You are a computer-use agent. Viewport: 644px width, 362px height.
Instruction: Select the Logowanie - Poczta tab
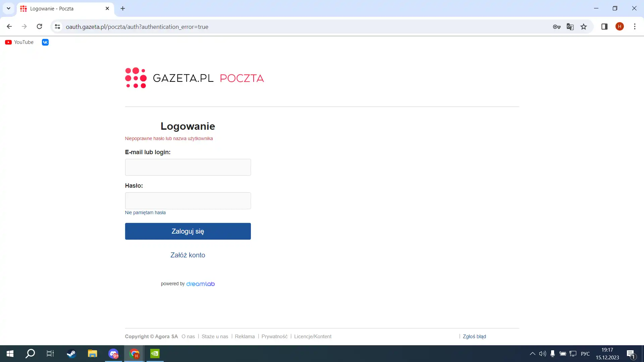point(65,9)
